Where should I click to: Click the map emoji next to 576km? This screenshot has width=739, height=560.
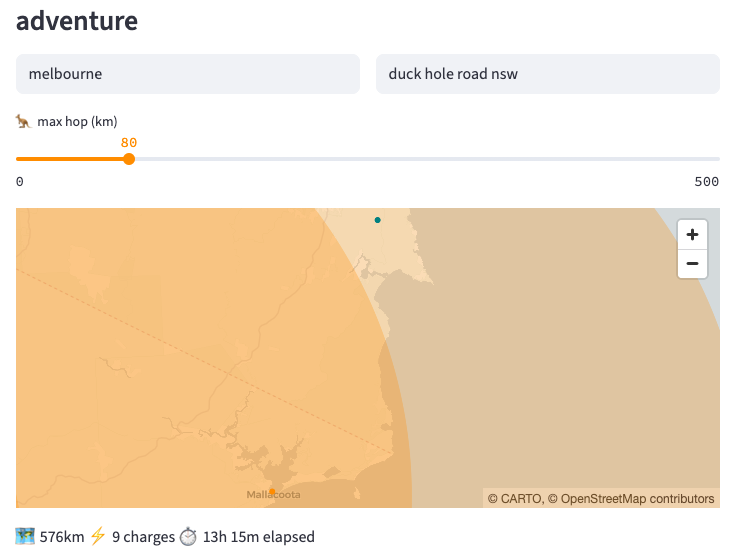(25, 536)
